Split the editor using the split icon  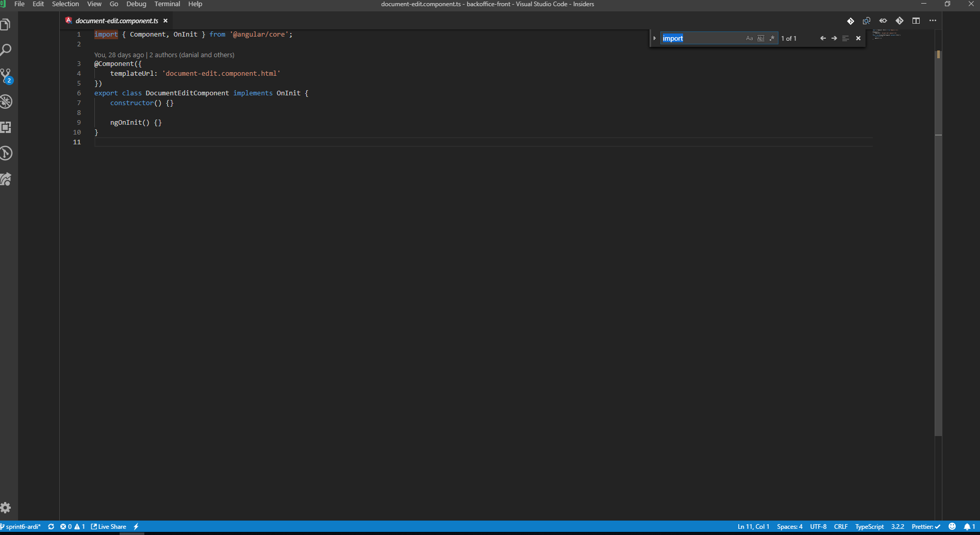(916, 21)
